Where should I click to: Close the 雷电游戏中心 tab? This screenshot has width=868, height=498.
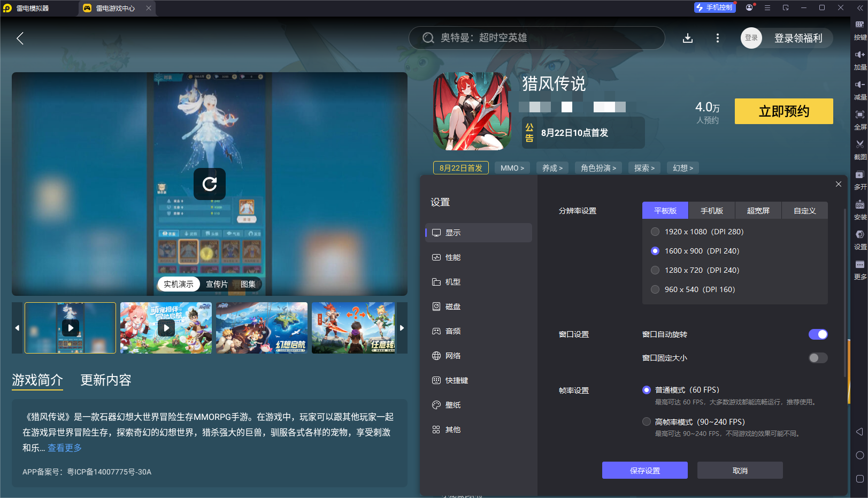[x=149, y=8]
